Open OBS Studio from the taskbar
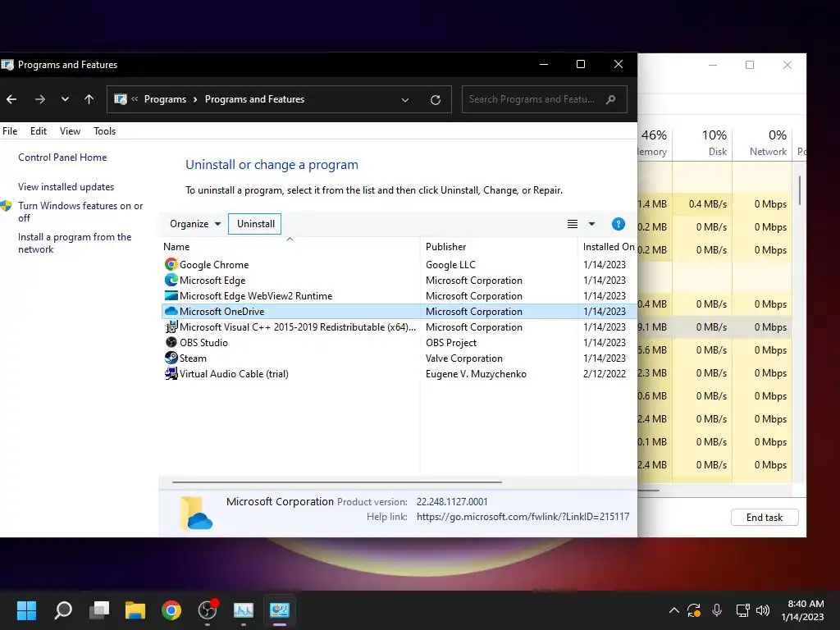840x630 pixels. 208,610
